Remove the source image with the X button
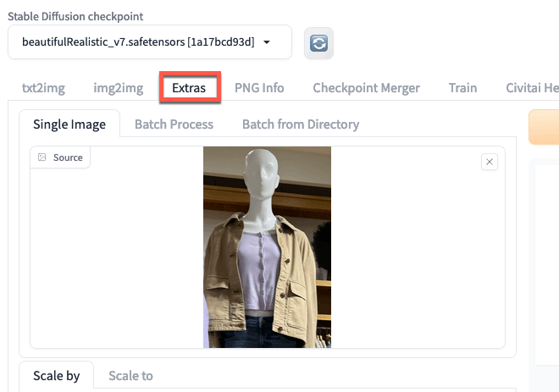This screenshot has height=392, width=559. pos(490,162)
